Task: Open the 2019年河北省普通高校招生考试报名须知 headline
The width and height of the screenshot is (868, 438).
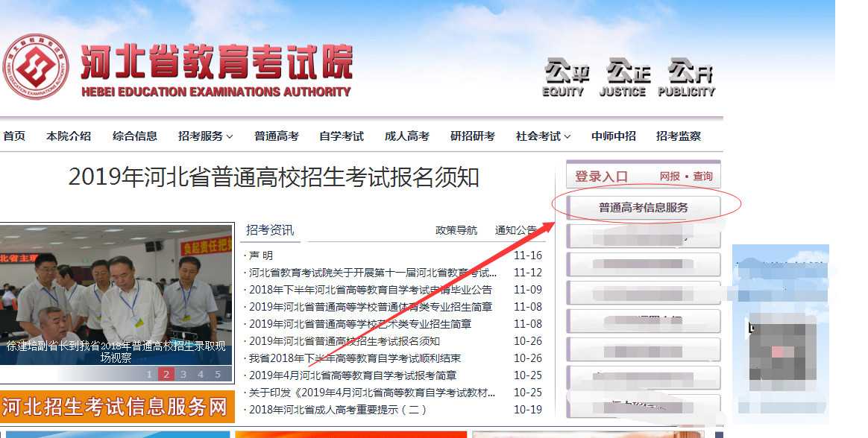Action: click(274, 177)
